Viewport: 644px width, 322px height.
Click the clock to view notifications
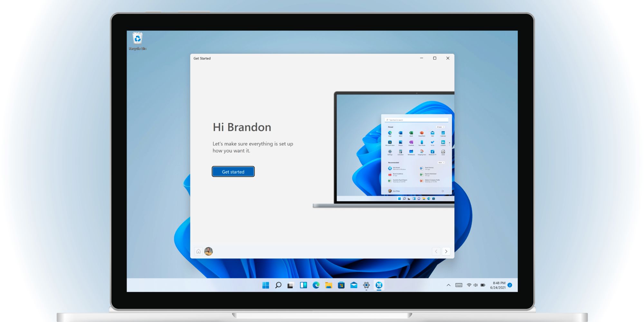point(498,285)
